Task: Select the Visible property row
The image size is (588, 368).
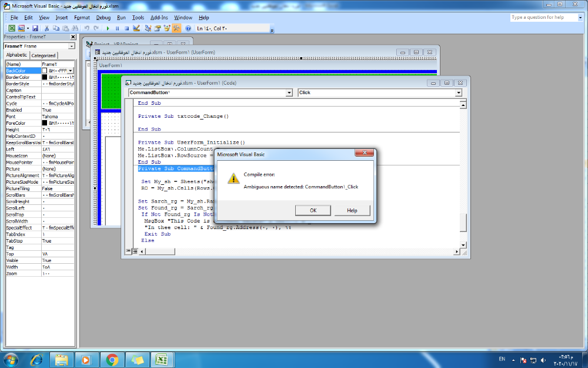Action: pyautogui.click(x=40, y=260)
